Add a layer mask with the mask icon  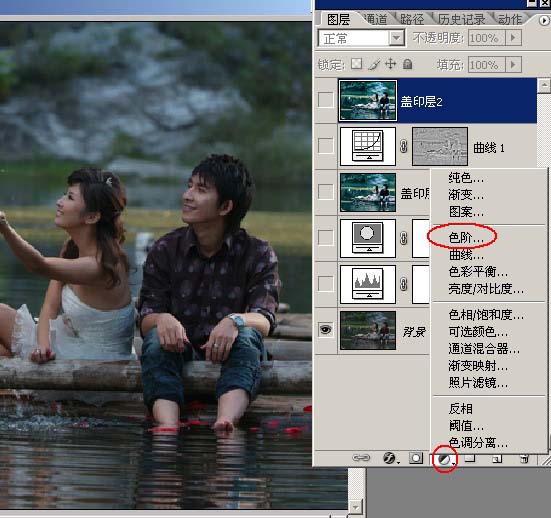[x=416, y=458]
